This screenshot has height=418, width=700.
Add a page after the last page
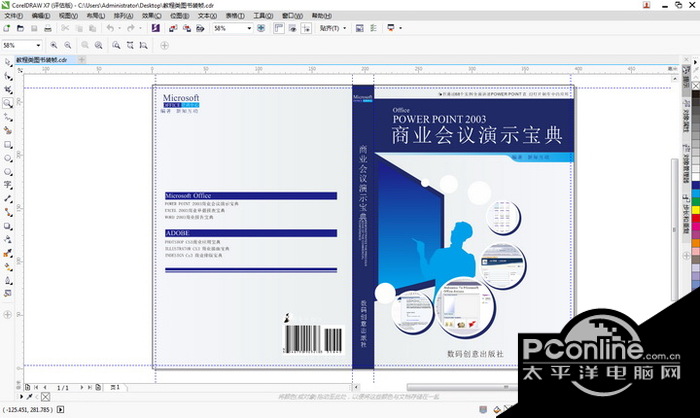[98, 387]
